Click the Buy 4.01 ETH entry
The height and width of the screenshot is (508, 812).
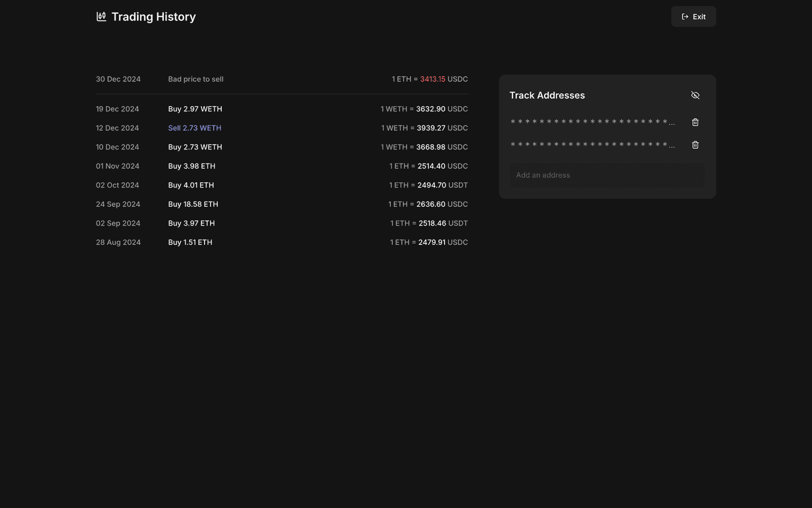pyautogui.click(x=191, y=185)
